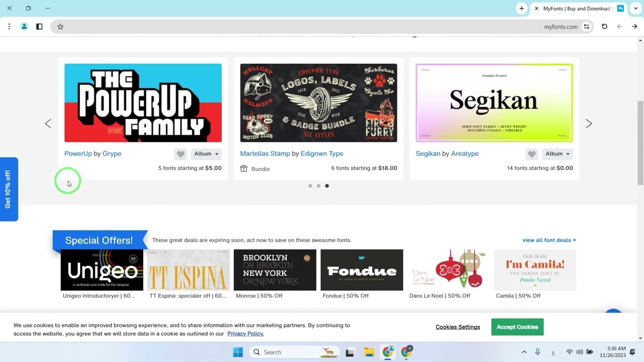Select the second carousel page dot
Screen dimensions: 644x362
tap(318, 186)
